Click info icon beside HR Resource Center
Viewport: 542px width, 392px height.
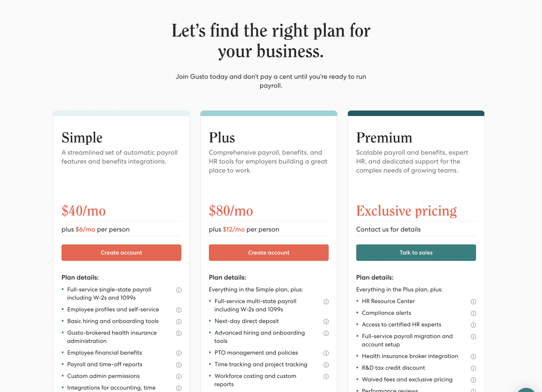click(474, 302)
